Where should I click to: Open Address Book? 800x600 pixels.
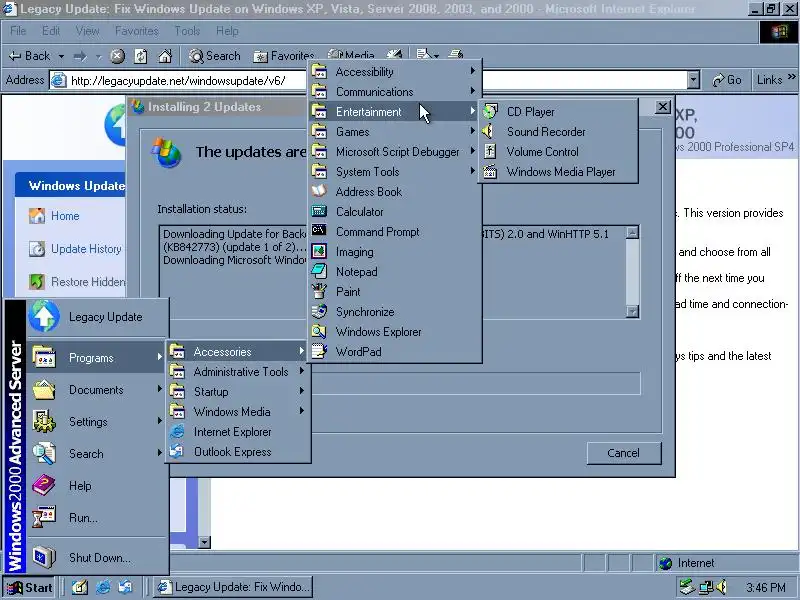point(395,192)
